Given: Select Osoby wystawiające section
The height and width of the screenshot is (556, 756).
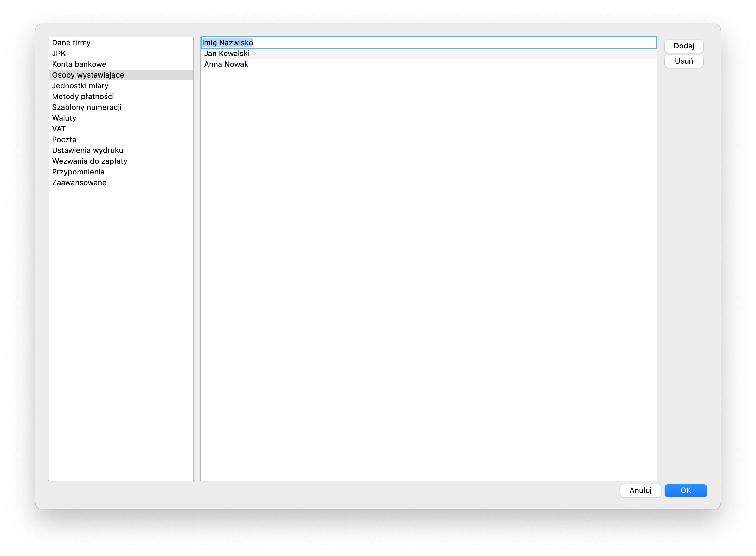Looking at the screenshot, I should 89,74.
